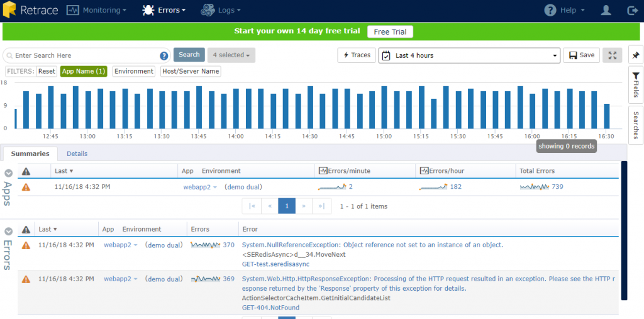Click the Errors table warning column header icon

point(26,230)
